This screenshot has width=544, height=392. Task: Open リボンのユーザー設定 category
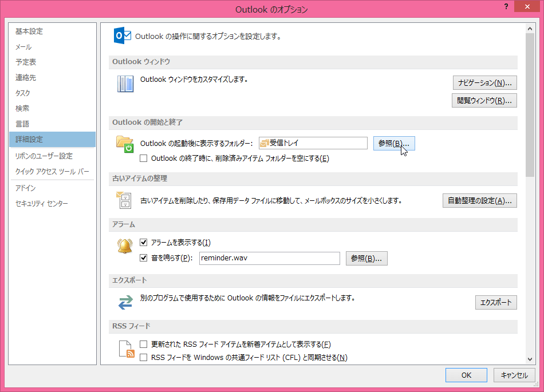52,156
